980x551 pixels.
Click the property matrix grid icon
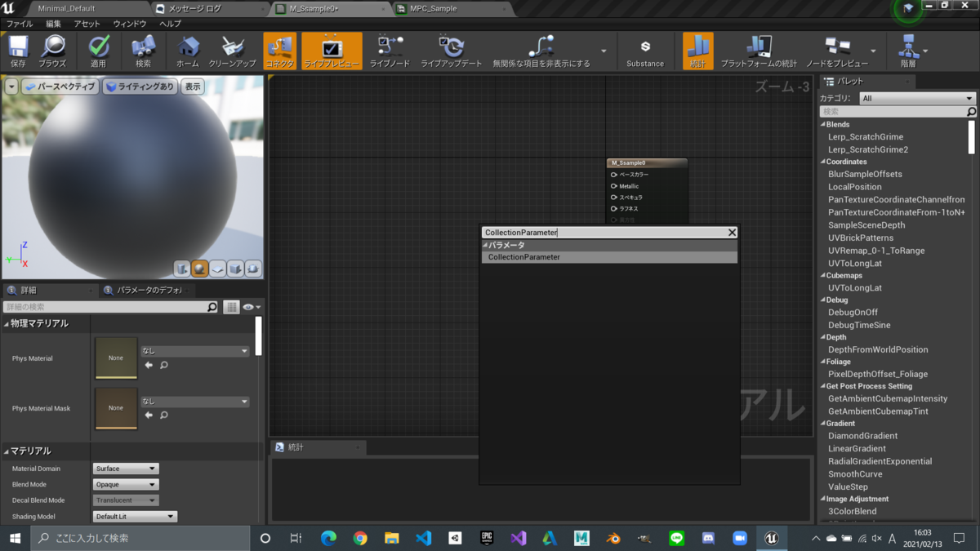click(x=232, y=307)
